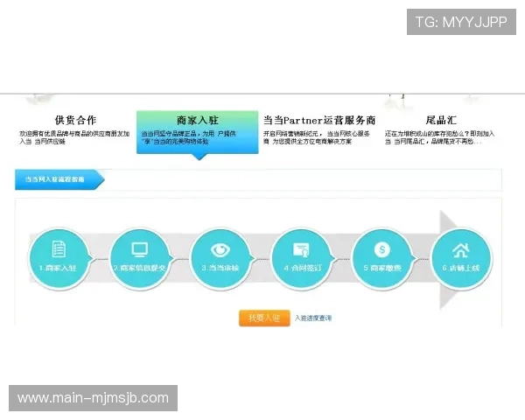Click the 我要入驻 orange button
The width and height of the screenshot is (525, 420).
(x=264, y=318)
